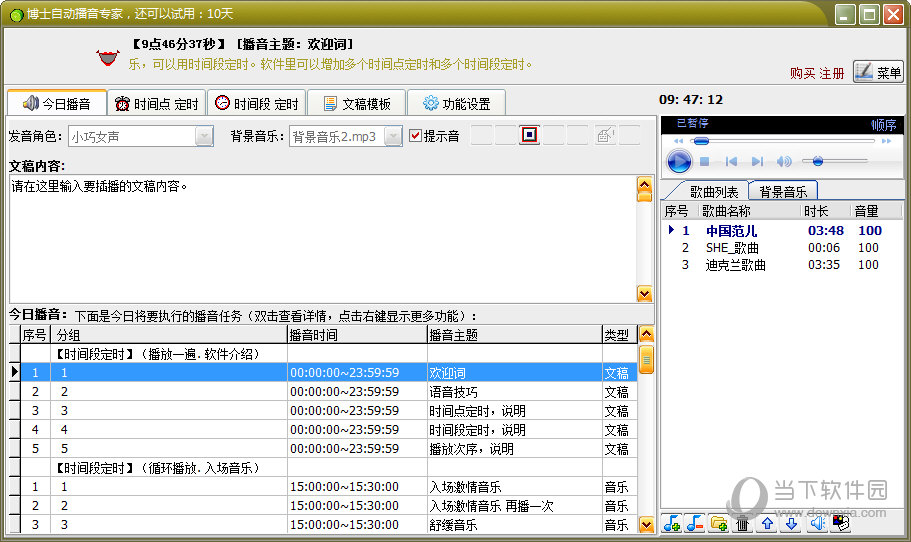Start playback with the blue play button
This screenshot has width=911, height=542.
pyautogui.click(x=679, y=161)
